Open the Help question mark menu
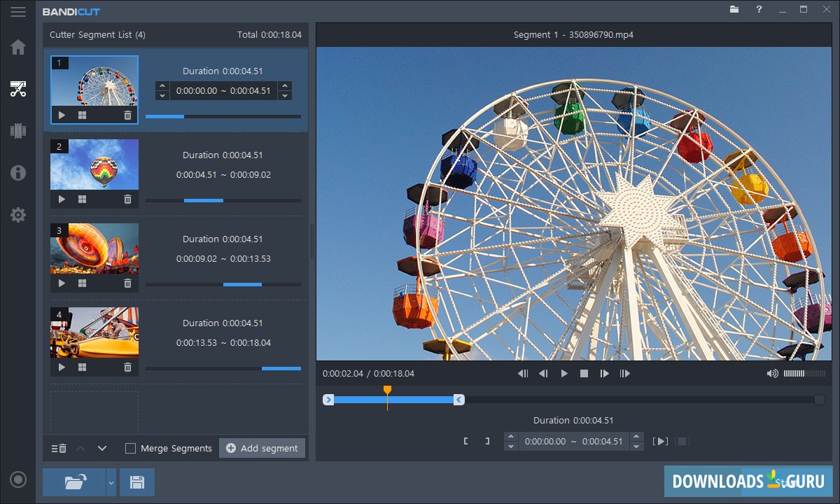 point(759,10)
